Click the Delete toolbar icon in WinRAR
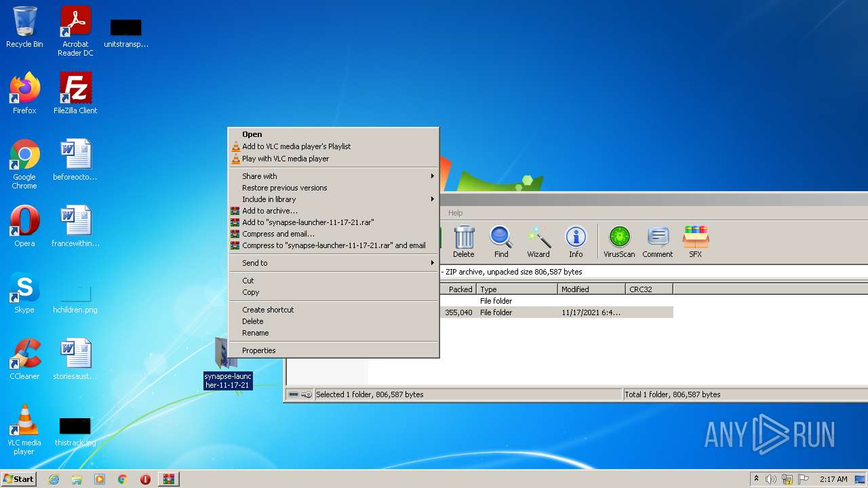 tap(464, 241)
